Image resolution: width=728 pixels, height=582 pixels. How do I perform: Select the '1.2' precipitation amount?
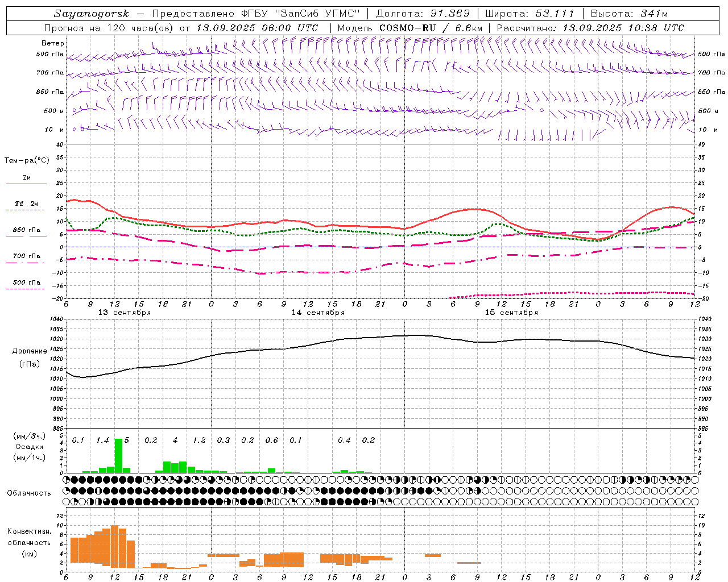199,440
